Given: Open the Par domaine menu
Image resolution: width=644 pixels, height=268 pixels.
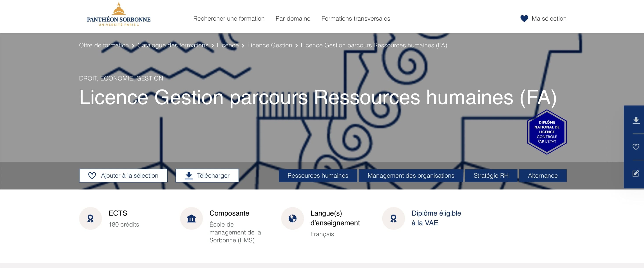Looking at the screenshot, I should tap(293, 18).
